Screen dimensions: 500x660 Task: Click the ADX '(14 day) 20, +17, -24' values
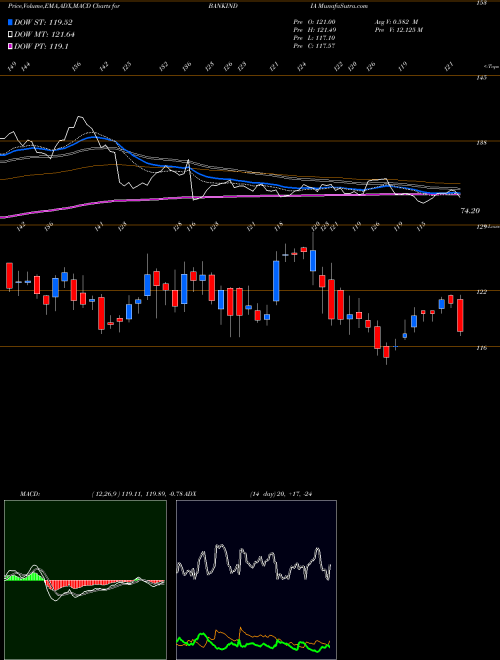click(x=281, y=494)
